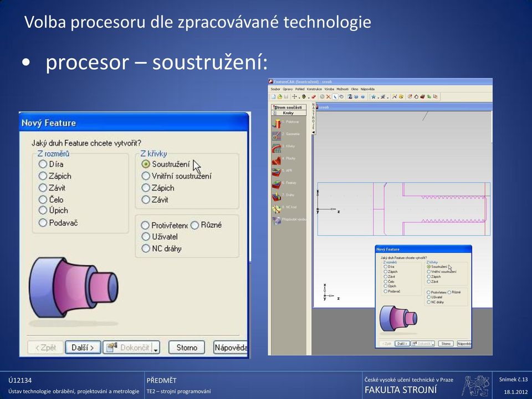The image size is (532, 399).
Task: Open dropdown dot next to blue star icon
Action: (378, 98)
